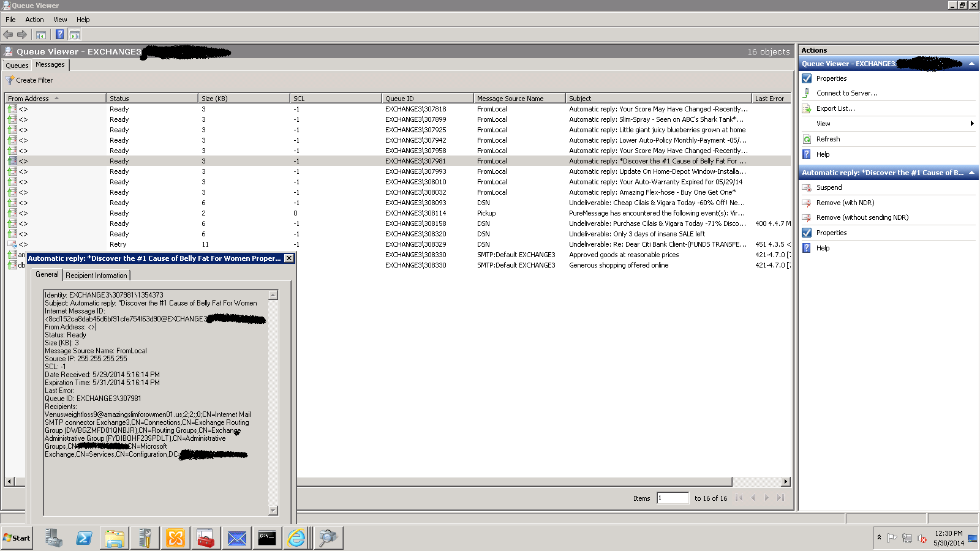980x551 pixels.
Task: Click the Start button
Action: (17, 538)
